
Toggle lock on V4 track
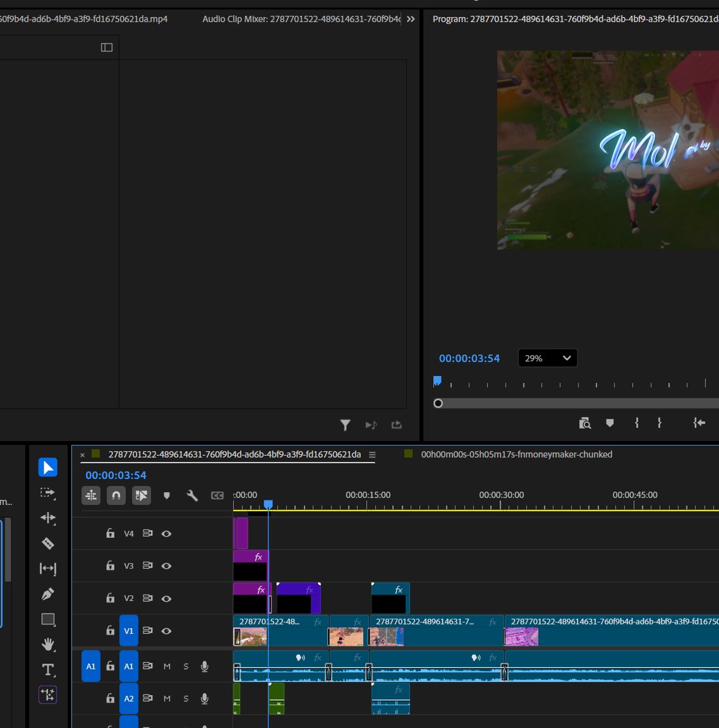pos(110,533)
